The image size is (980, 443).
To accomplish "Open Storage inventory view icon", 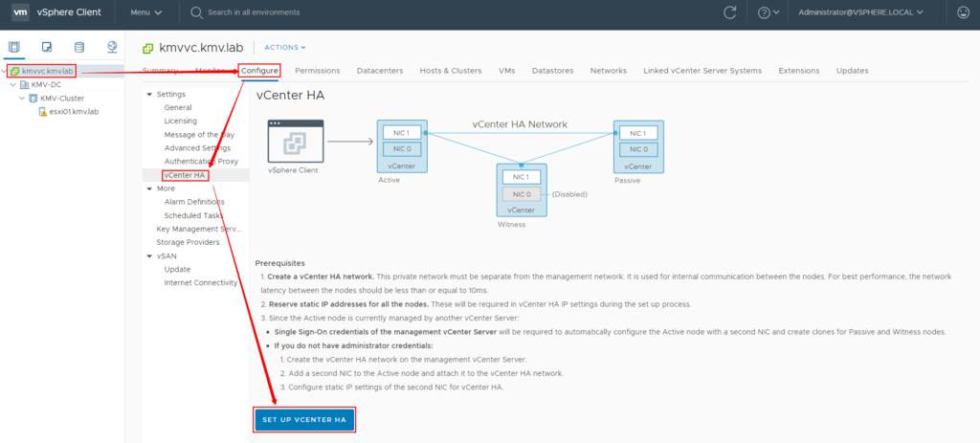I will pos(78,47).
